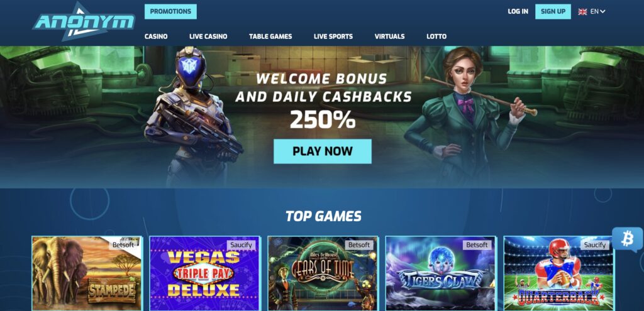Image resolution: width=644 pixels, height=311 pixels.
Task: Open the Gears of Time game
Action: (323, 273)
